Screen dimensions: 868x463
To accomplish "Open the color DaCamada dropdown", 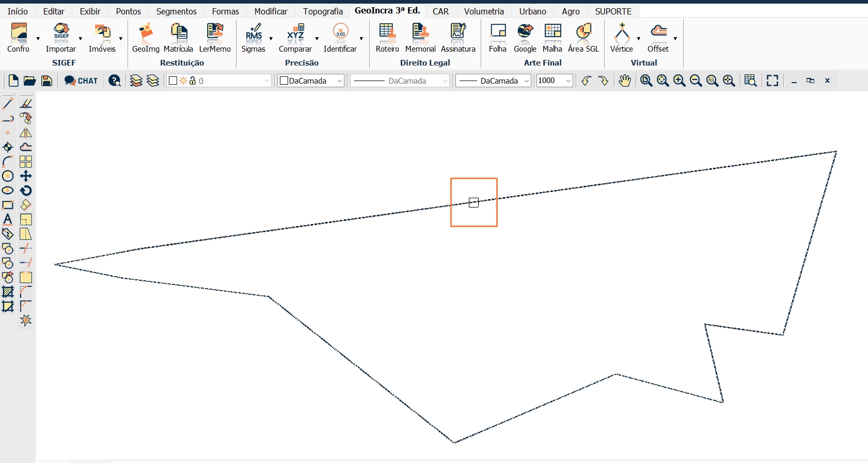I will click(311, 81).
